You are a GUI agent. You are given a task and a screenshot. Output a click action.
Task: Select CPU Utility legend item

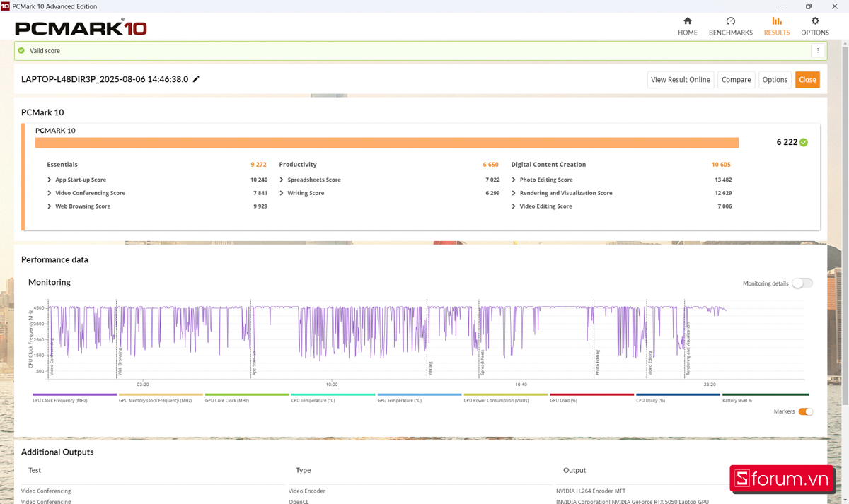(x=678, y=397)
